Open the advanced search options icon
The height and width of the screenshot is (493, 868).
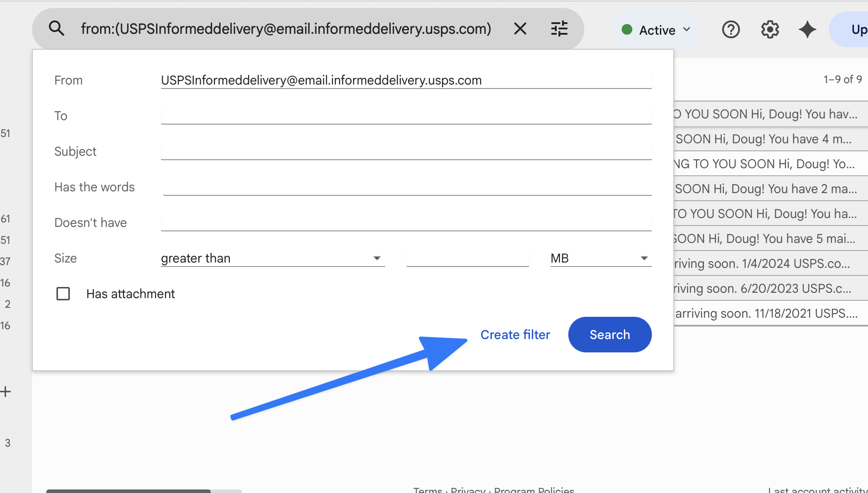coord(559,28)
